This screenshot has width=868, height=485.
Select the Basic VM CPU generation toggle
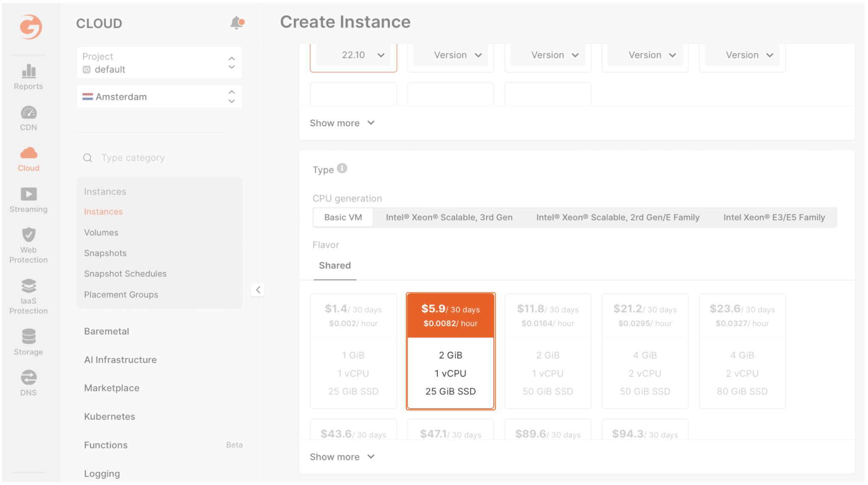point(343,217)
